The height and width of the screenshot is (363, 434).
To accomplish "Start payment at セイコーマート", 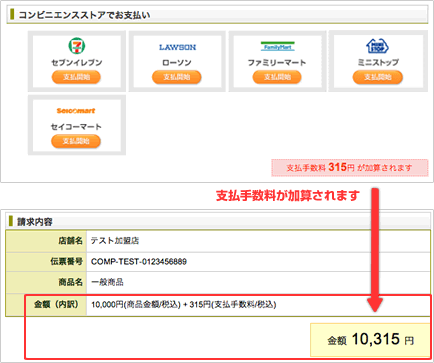I will 76,141.
